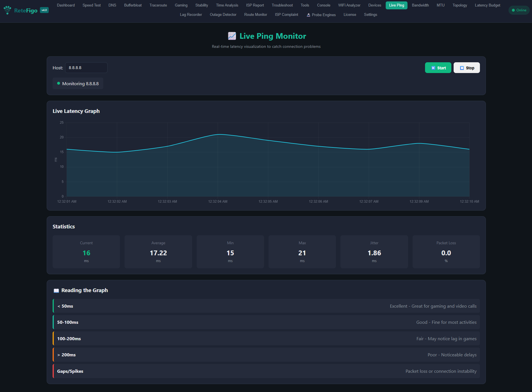Image resolution: width=532 pixels, height=392 pixels.
Task: Click the play icon on the Start button
Action: [x=433, y=68]
